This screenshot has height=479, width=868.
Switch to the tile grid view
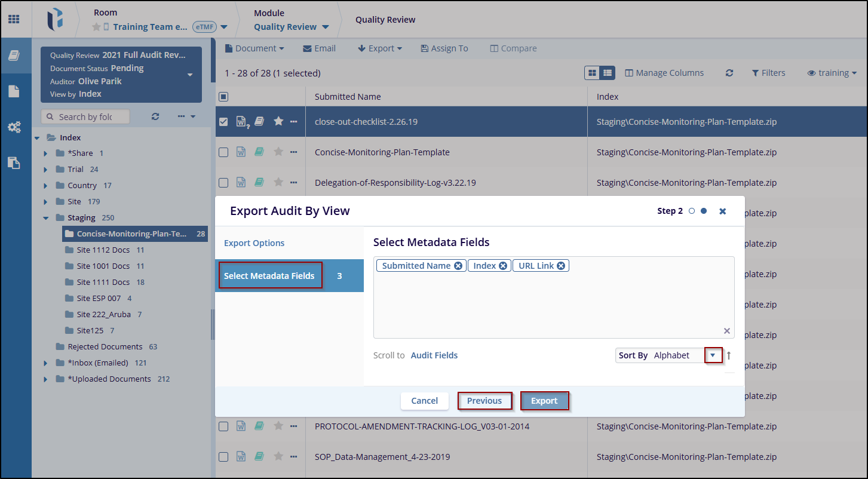(592, 73)
